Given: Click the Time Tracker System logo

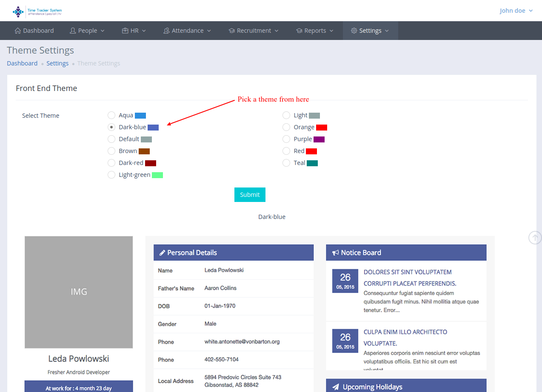Looking at the screenshot, I should tap(37, 11).
